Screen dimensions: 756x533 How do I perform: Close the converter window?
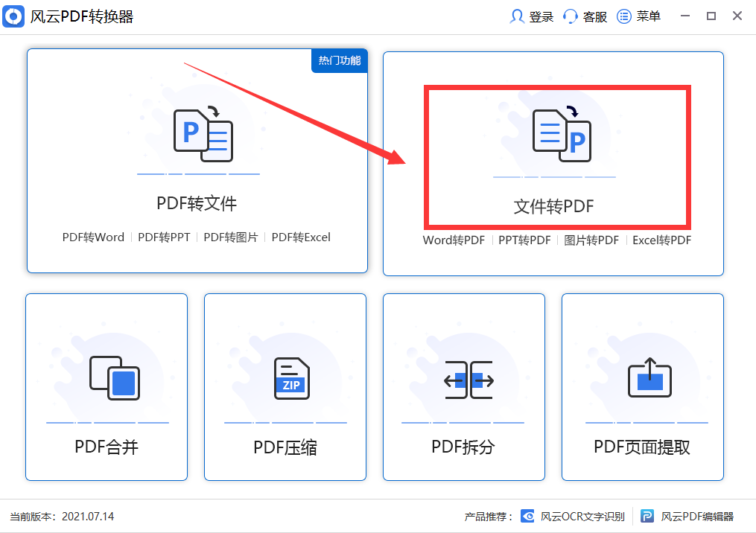[x=737, y=16]
